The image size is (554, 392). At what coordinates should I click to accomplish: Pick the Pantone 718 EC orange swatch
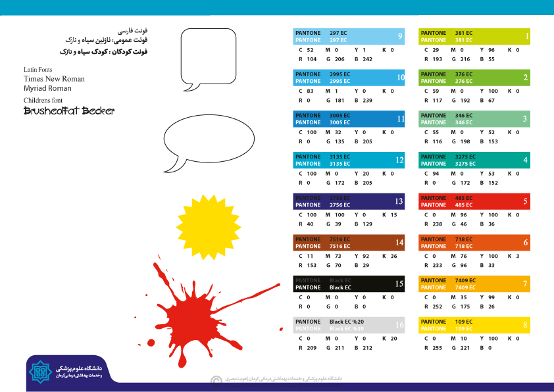click(x=474, y=243)
